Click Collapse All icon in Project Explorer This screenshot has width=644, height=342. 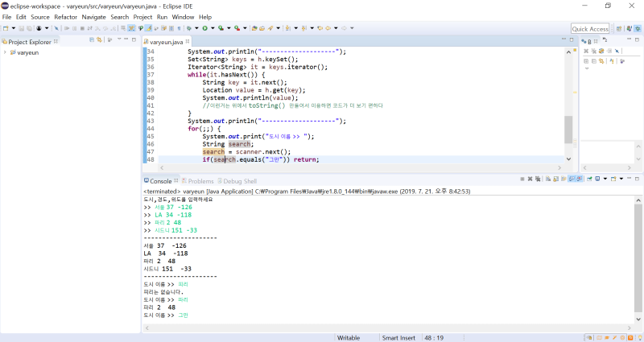click(92, 39)
